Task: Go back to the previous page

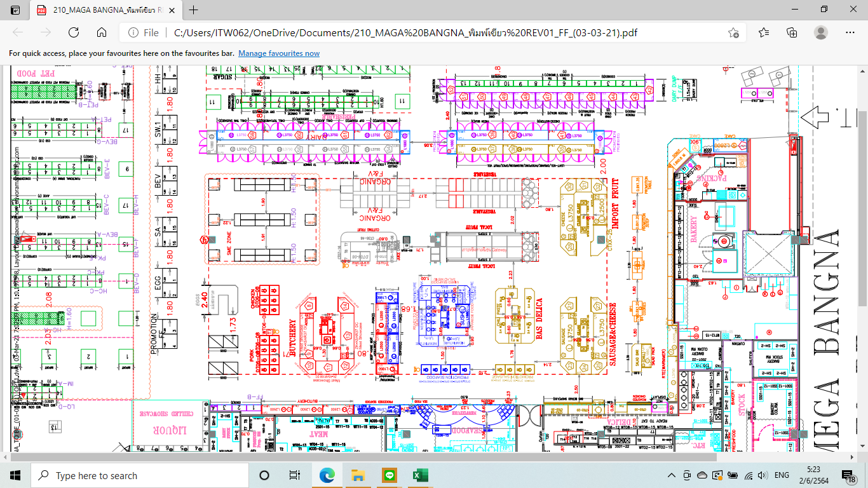Action: 18,32
